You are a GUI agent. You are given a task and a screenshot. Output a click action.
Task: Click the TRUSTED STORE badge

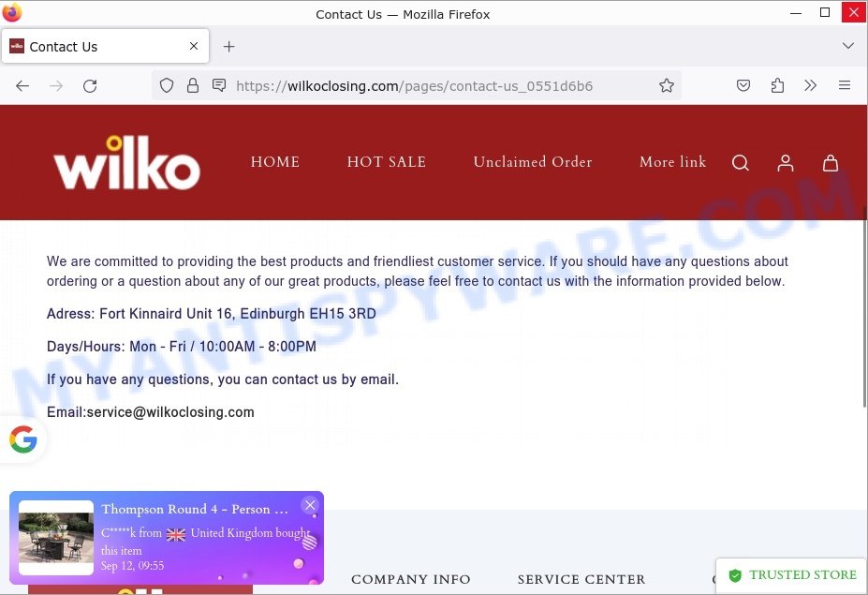point(791,575)
